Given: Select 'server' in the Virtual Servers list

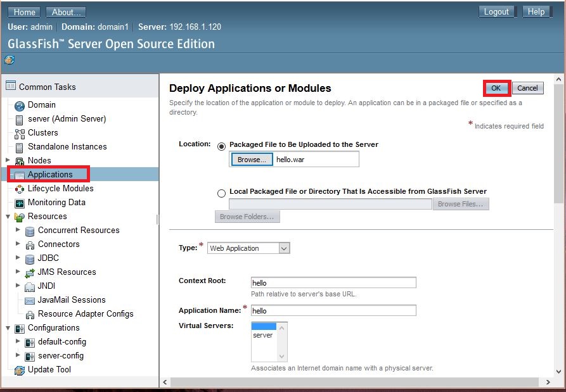Looking at the screenshot, I should point(264,336).
